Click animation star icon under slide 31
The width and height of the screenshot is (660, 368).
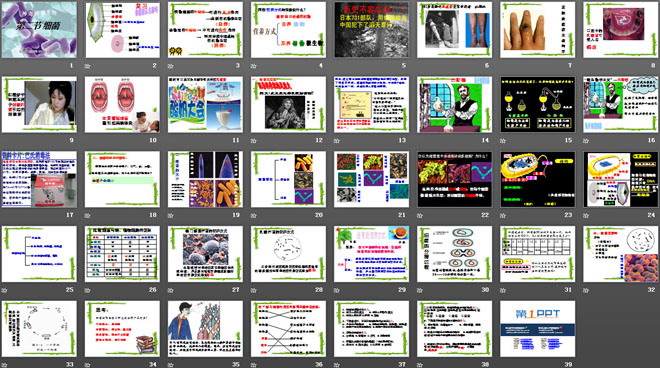click(503, 291)
